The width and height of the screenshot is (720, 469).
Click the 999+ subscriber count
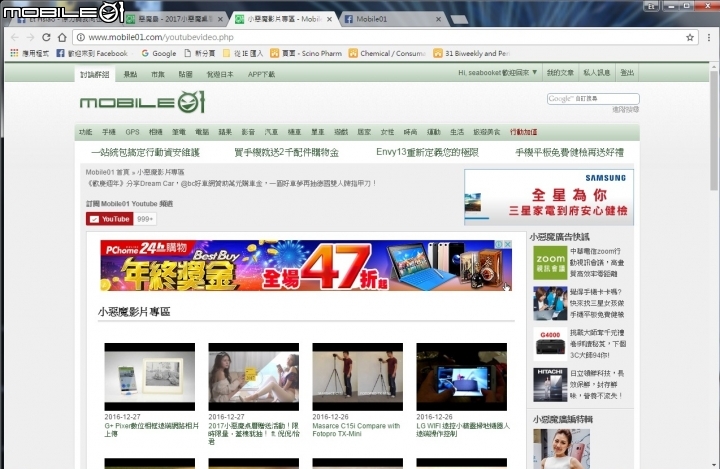145,219
